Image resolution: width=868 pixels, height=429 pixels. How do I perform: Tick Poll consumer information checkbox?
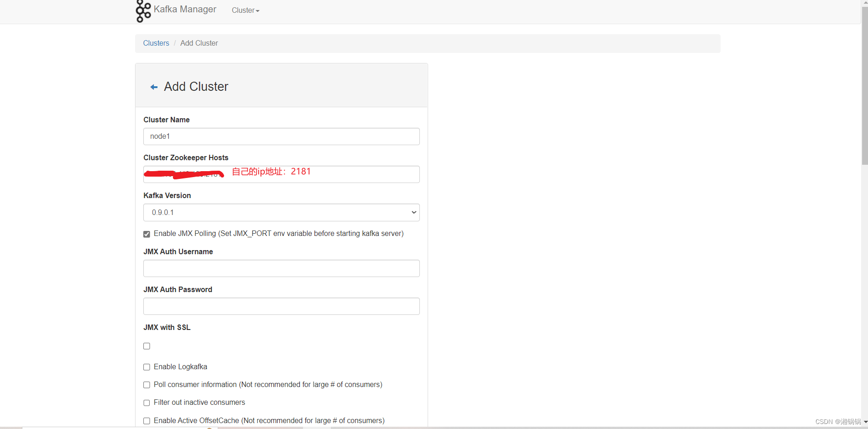pyautogui.click(x=146, y=385)
